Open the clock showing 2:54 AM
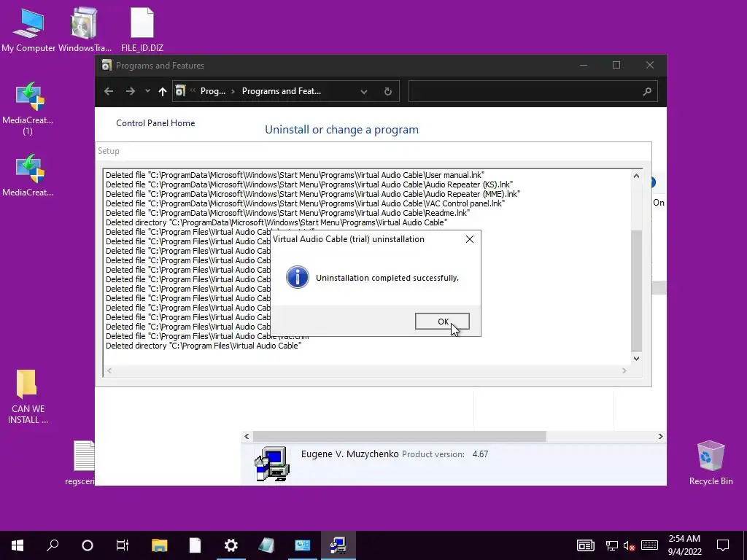Viewport: 747px width, 560px height. pyautogui.click(x=684, y=545)
